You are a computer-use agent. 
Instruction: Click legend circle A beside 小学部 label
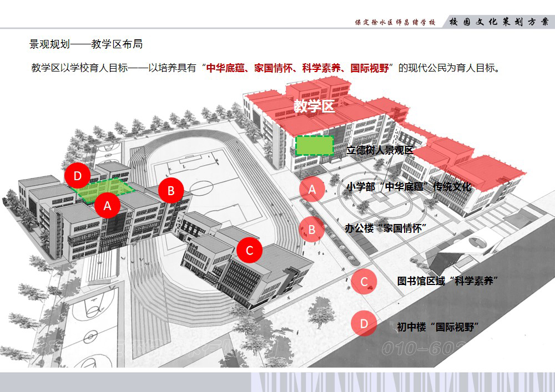click(312, 189)
